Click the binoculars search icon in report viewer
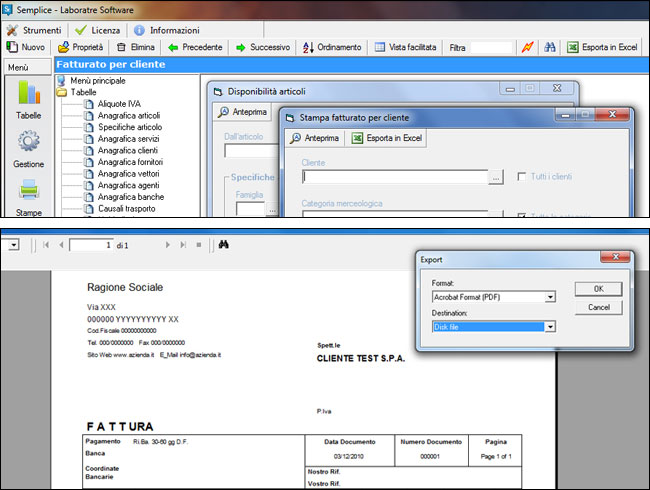Viewport: 650px width, 490px height. (223, 244)
